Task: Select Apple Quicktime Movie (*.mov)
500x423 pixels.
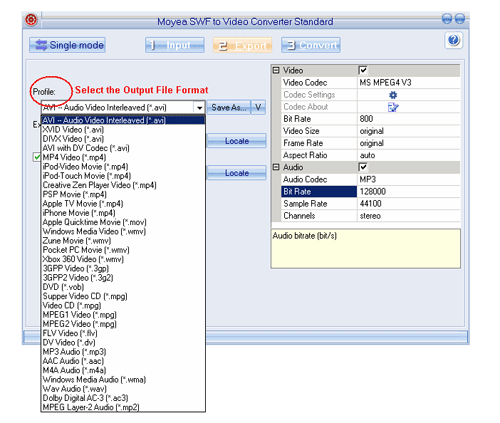Action: click(x=123, y=222)
